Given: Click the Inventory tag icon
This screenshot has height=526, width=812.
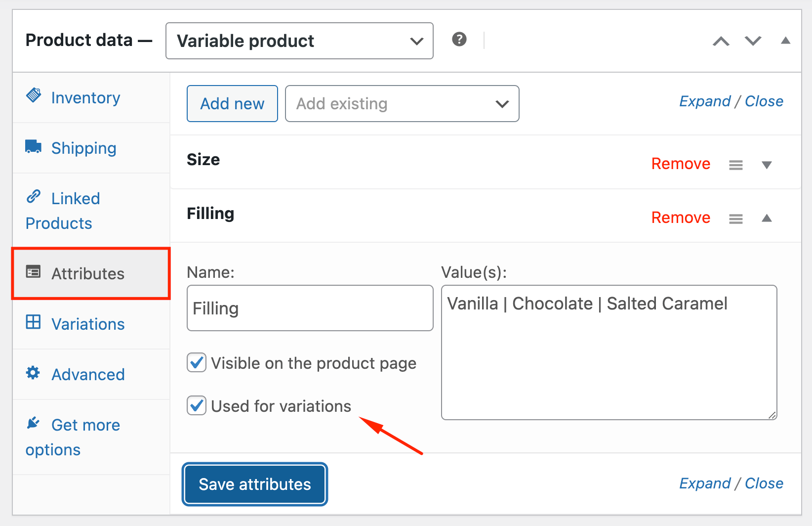Looking at the screenshot, I should click(34, 95).
